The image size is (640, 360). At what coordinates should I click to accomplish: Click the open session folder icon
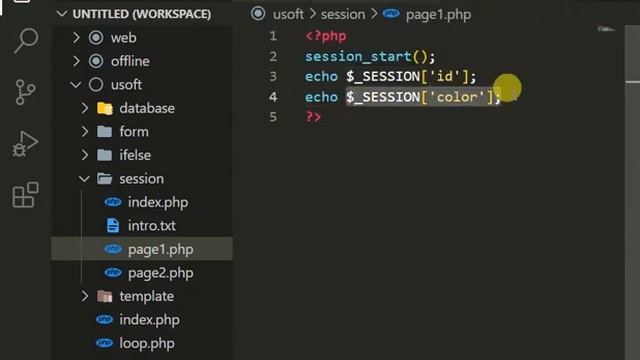[x=105, y=179]
